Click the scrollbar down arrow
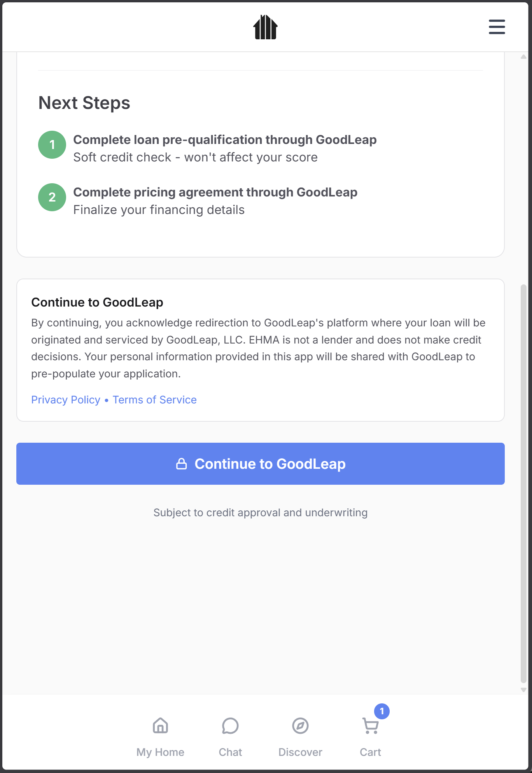This screenshot has width=532, height=773. [523, 690]
